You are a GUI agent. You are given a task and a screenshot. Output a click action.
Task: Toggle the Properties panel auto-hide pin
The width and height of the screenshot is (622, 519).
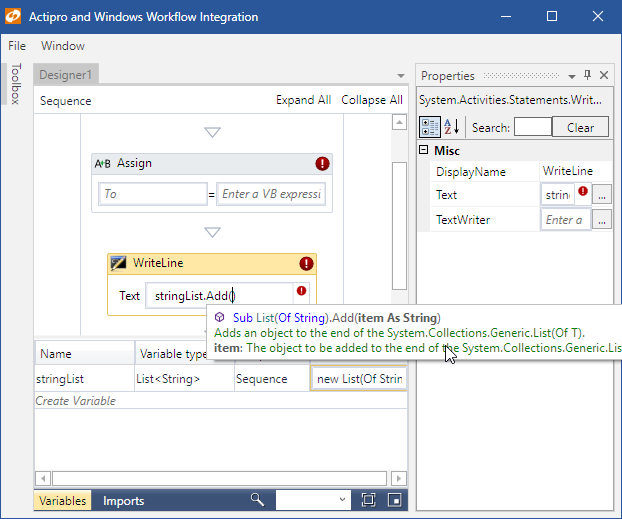pos(587,75)
